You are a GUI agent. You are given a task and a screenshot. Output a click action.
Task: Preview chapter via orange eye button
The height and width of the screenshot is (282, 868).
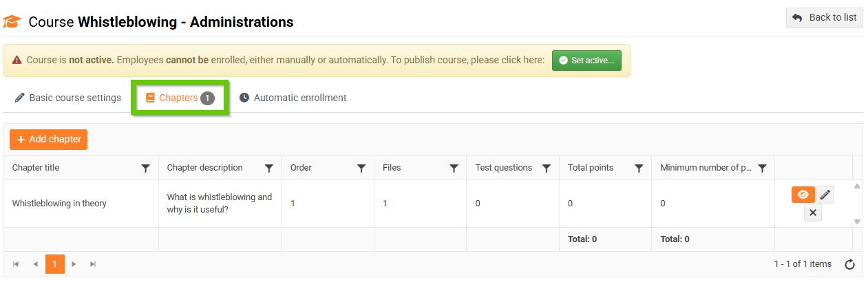coord(803,195)
